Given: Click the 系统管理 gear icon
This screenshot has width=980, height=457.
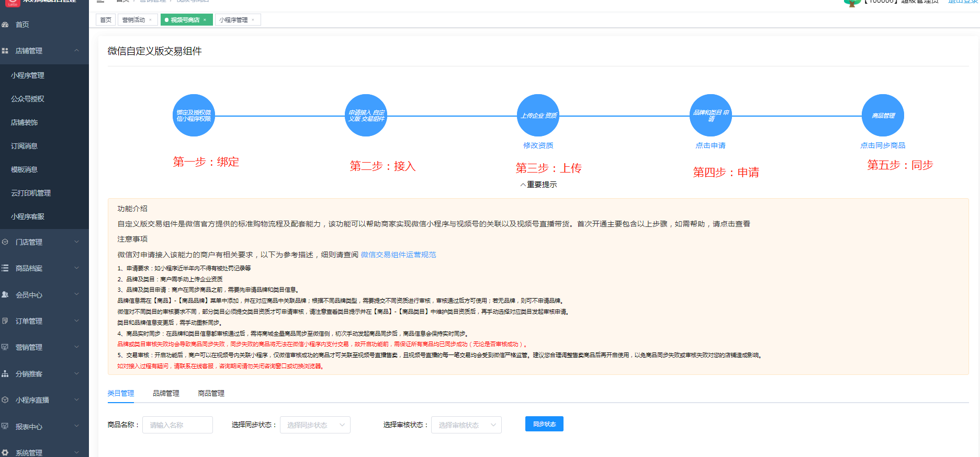Looking at the screenshot, I should (x=5, y=453).
